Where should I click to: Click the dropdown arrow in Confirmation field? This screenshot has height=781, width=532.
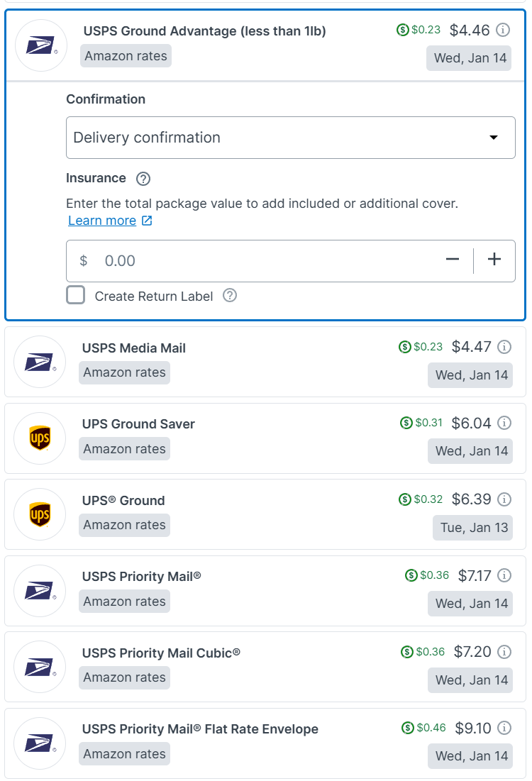494,138
